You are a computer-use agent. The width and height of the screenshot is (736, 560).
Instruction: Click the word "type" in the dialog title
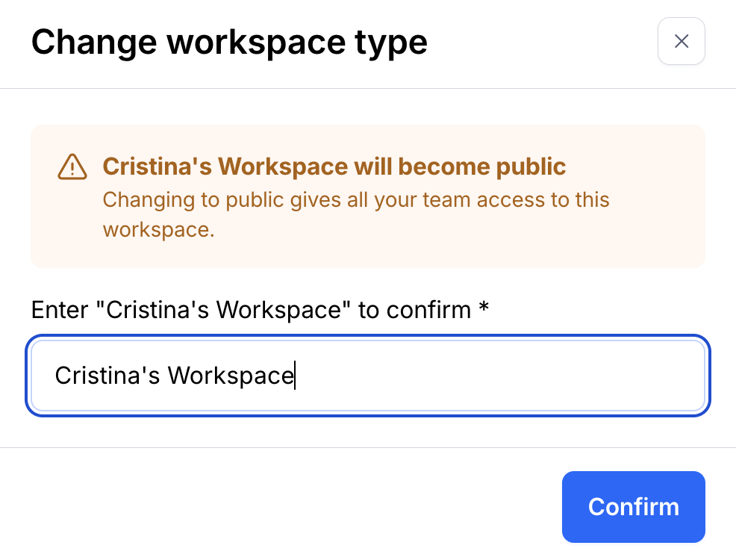pos(390,42)
